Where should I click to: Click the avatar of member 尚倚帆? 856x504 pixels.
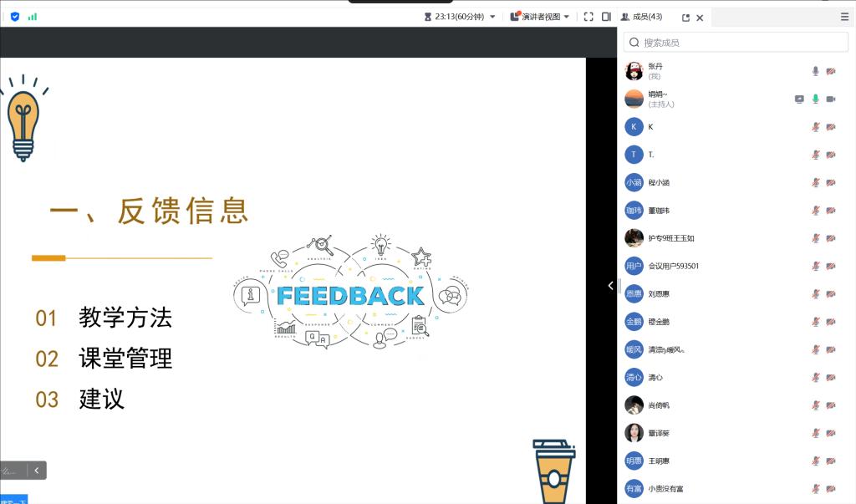point(634,405)
